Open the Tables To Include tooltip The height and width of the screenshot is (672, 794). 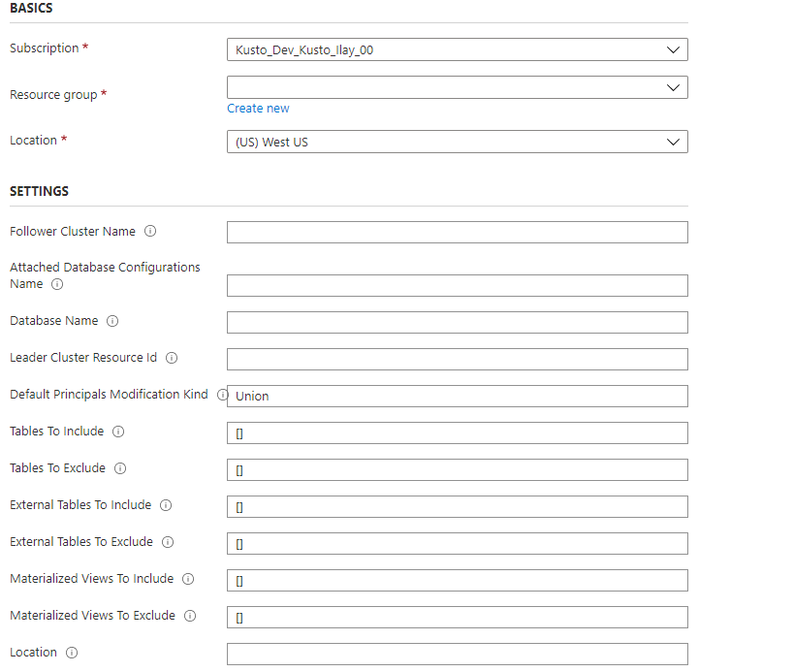pos(117,431)
